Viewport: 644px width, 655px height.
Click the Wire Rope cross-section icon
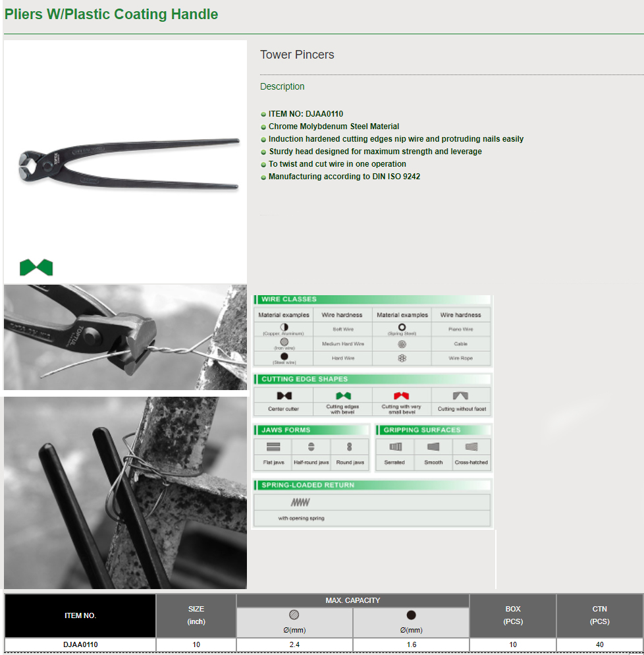(402, 358)
